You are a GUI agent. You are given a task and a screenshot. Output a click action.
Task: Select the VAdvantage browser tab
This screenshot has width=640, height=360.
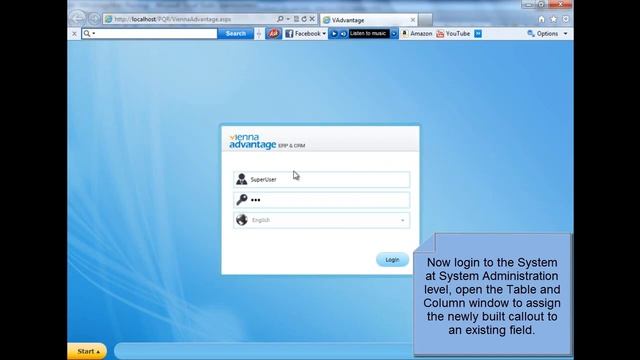pyautogui.click(x=369, y=20)
